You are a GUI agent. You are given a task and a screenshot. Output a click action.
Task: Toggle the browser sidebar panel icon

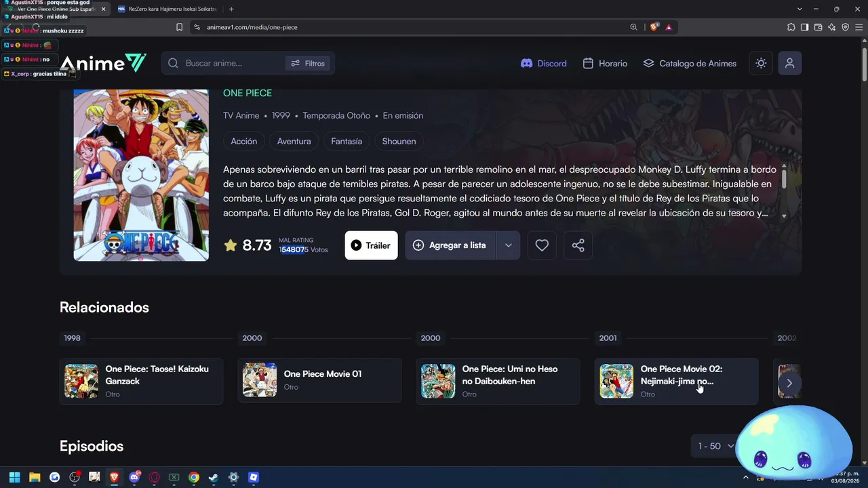click(804, 27)
